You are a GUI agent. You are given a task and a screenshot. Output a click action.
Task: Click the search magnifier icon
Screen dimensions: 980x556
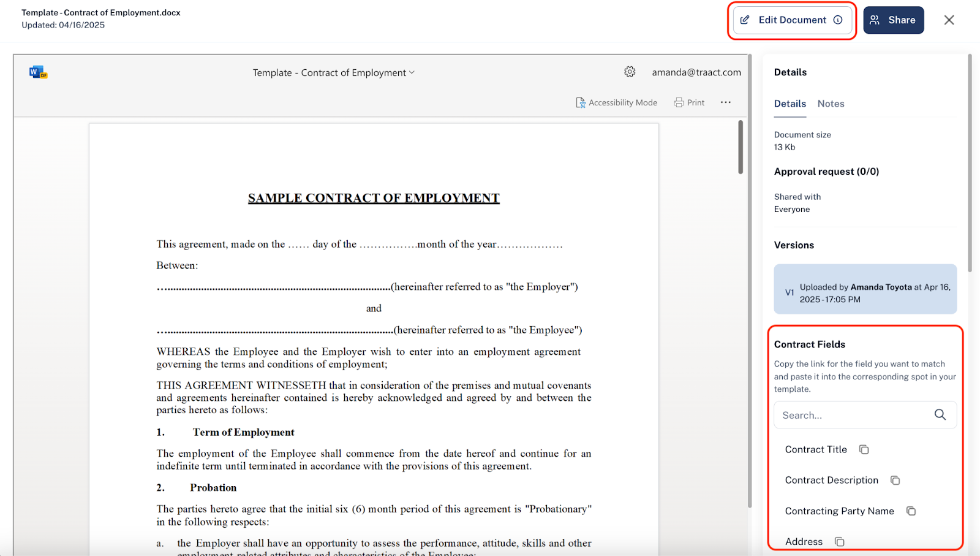(x=940, y=415)
